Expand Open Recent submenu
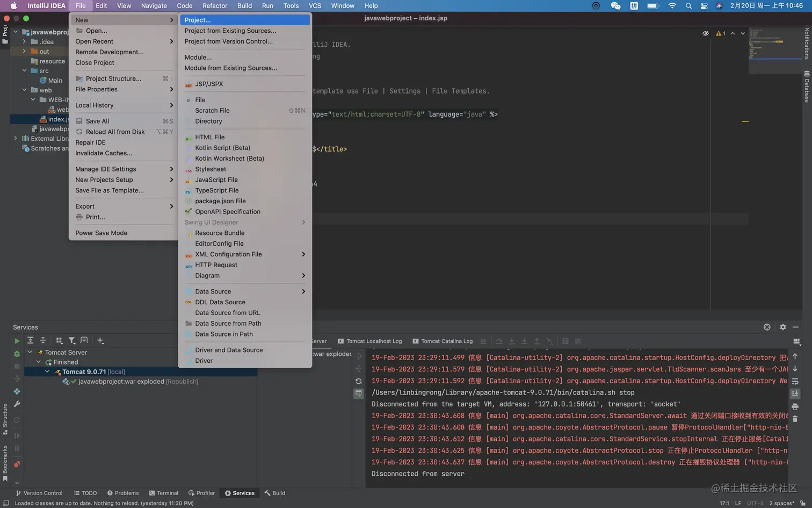The image size is (812, 508). [172, 41]
